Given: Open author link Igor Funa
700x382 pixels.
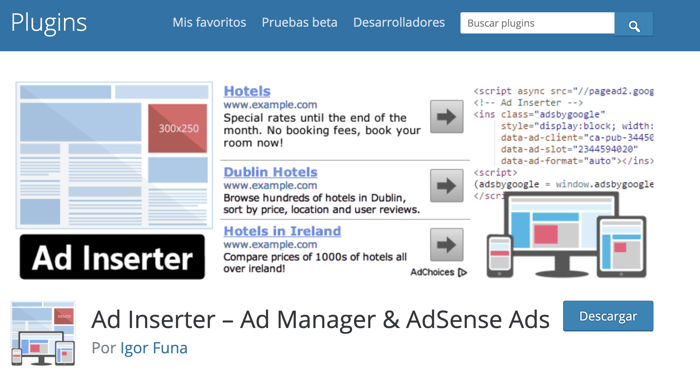Looking at the screenshot, I should coord(154,348).
